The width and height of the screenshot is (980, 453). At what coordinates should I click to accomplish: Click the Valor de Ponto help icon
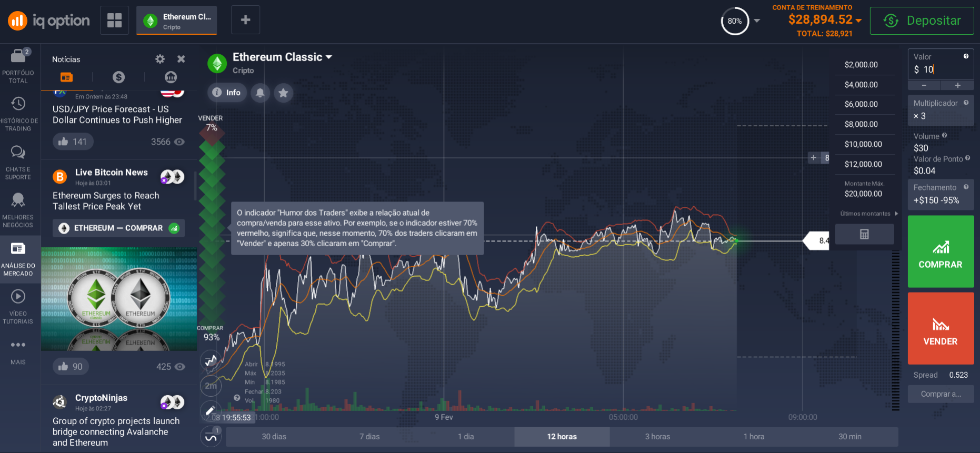pyautogui.click(x=967, y=158)
